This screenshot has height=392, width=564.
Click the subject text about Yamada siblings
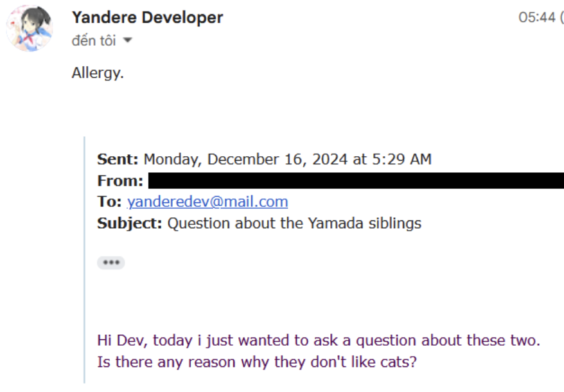[x=294, y=224]
